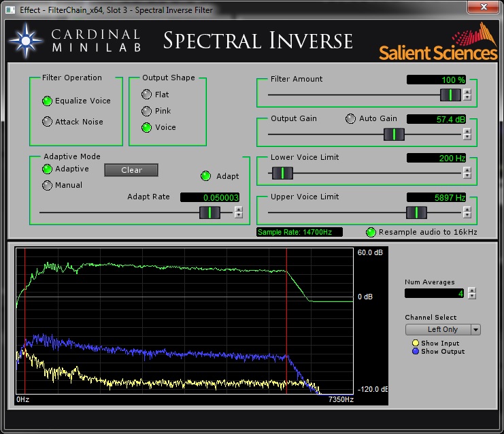Click the 0 dB axis label

pyautogui.click(x=365, y=297)
